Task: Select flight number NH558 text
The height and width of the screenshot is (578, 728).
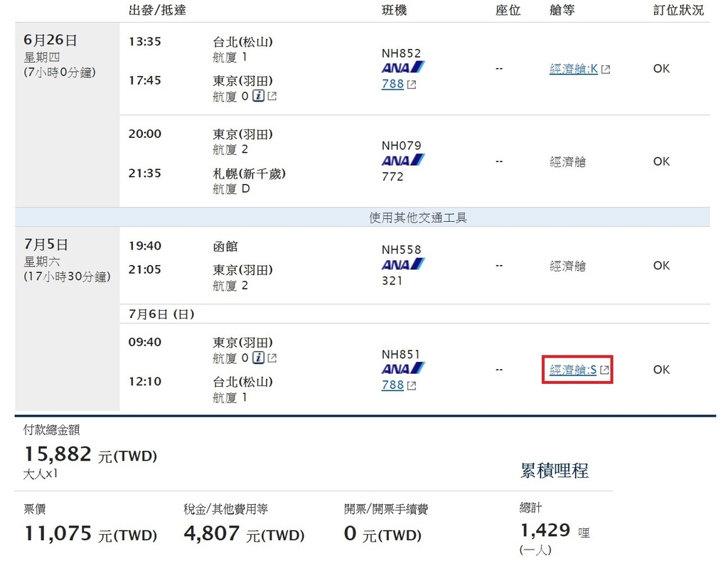Action: (401, 250)
